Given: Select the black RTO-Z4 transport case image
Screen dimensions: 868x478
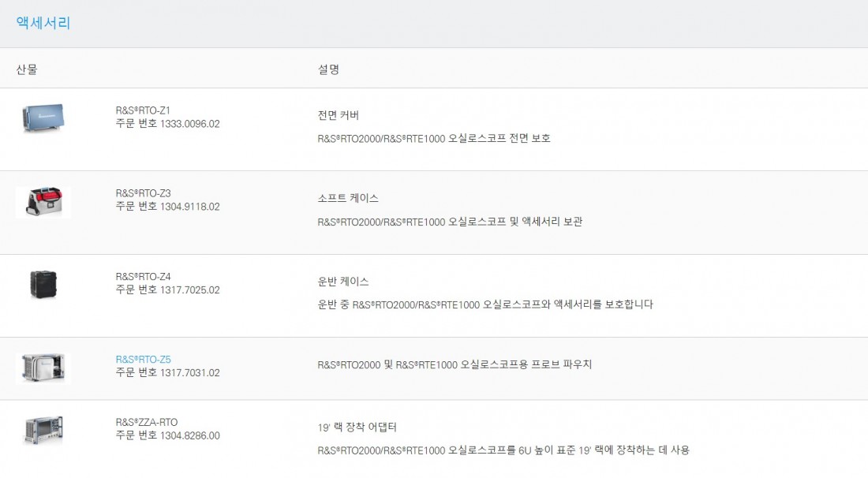Looking at the screenshot, I should coord(43,285).
